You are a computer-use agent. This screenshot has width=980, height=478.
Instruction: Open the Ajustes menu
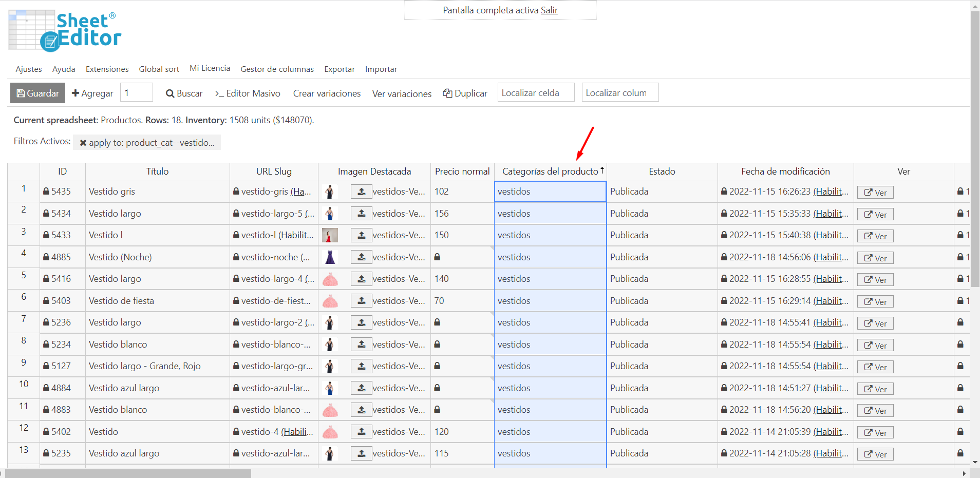coord(29,69)
